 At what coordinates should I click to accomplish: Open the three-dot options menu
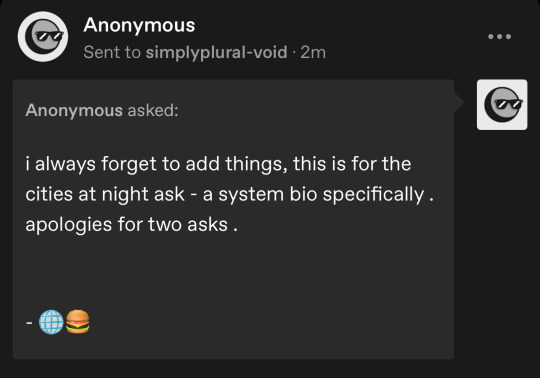click(x=499, y=36)
